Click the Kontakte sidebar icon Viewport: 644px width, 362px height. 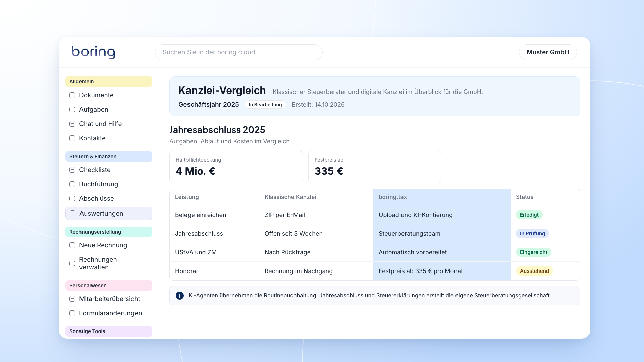[x=72, y=138]
